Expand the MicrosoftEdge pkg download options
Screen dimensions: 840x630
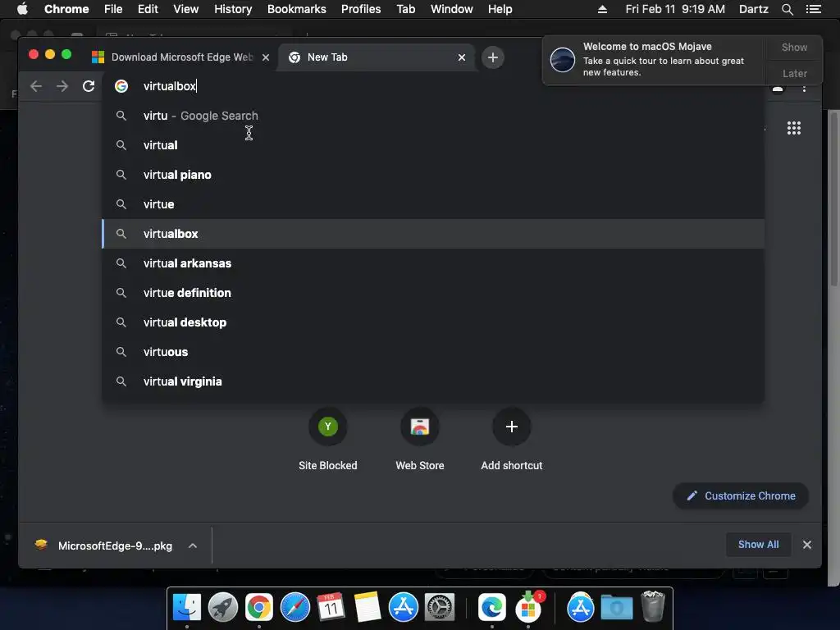coord(193,546)
